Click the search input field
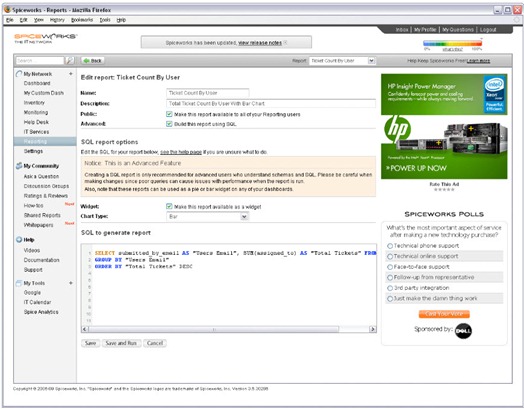The width and height of the screenshot is (524, 409). [x=40, y=60]
